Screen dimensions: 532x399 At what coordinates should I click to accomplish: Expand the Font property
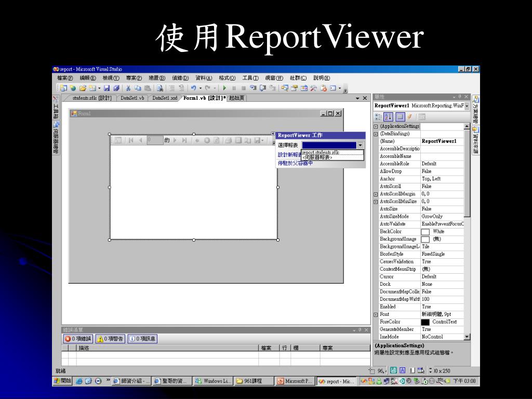click(376, 315)
